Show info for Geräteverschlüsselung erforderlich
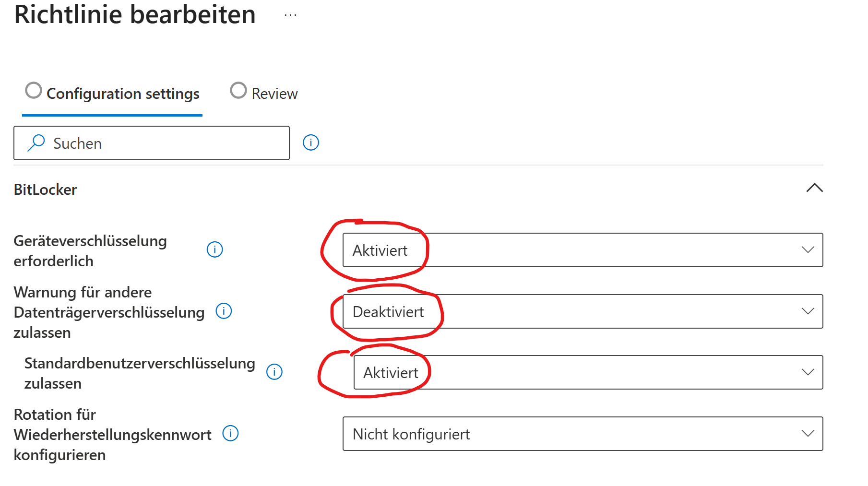 coord(214,249)
